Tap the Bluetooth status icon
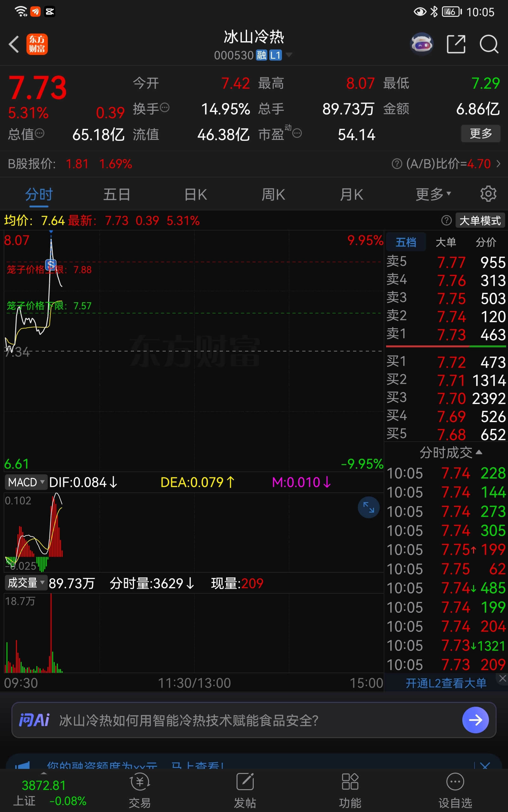The width and height of the screenshot is (508, 812). pos(434,12)
